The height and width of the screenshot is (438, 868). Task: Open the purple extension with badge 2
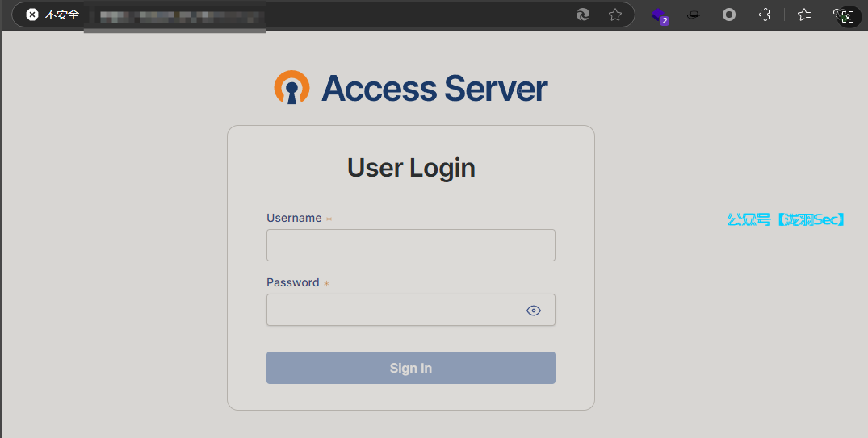click(x=660, y=15)
